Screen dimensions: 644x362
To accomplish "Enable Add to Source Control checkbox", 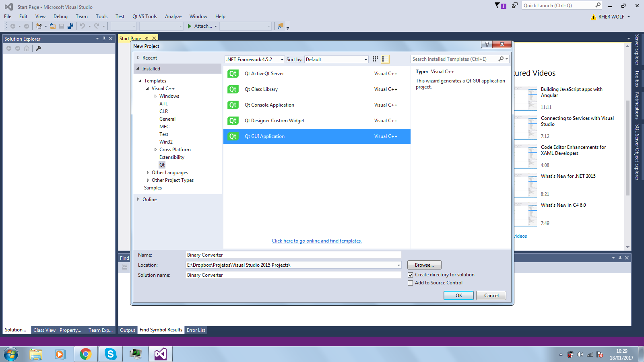I will (x=411, y=283).
